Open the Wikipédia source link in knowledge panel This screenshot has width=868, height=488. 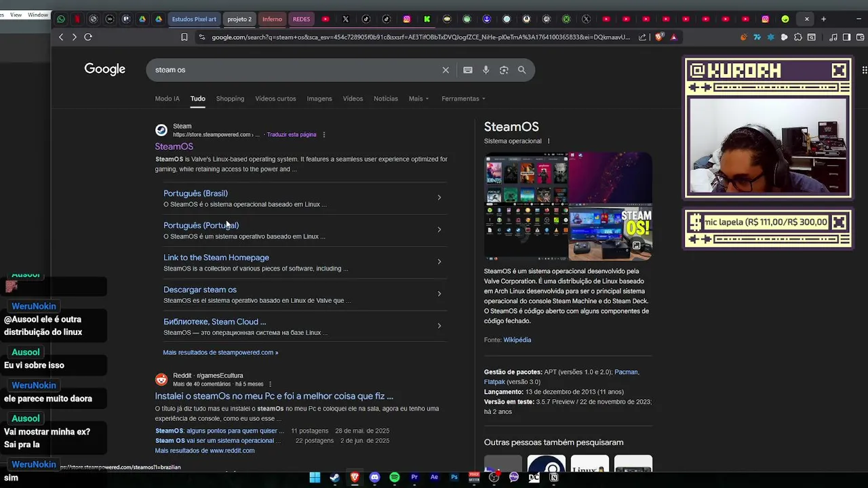(x=517, y=340)
